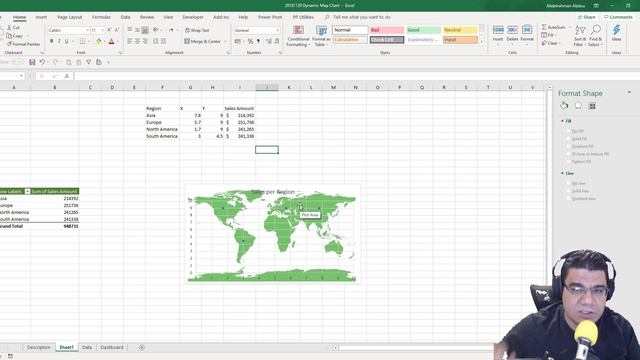Open Conditional Formatting menu
The height and width of the screenshot is (360, 640).
pyautogui.click(x=298, y=36)
